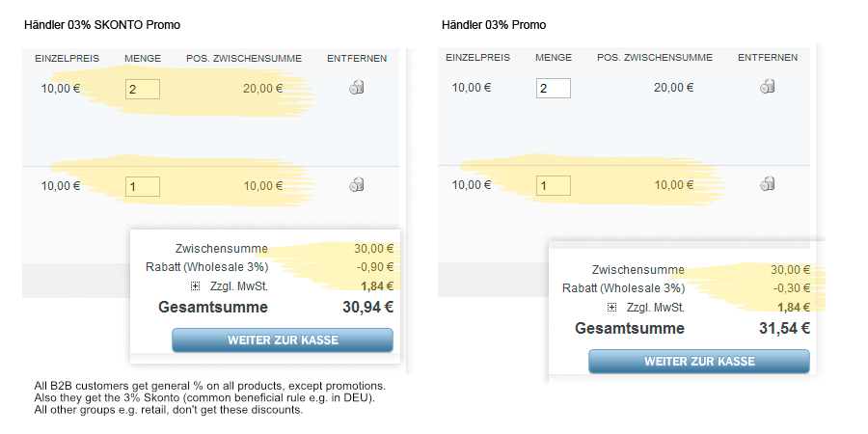Image resolution: width=868 pixels, height=434 pixels.
Task: Remove the 10,00 € item in SKONTO Promo cart
Action: click(357, 184)
